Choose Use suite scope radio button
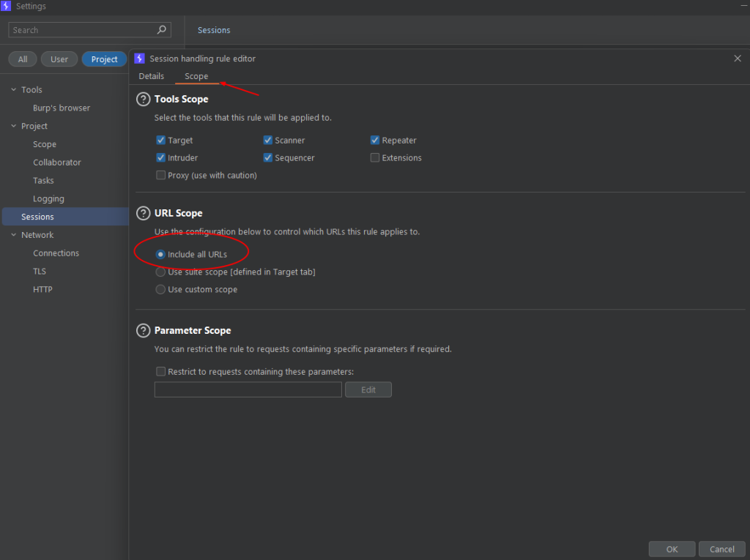 [160, 272]
